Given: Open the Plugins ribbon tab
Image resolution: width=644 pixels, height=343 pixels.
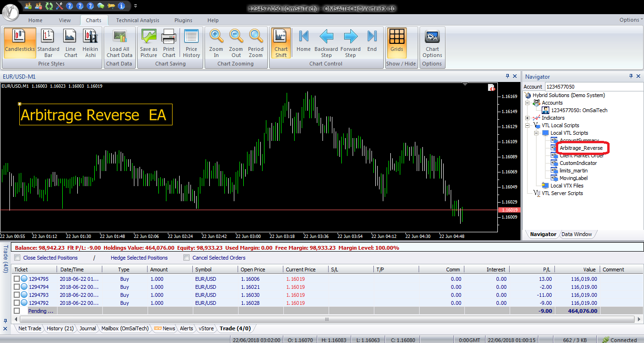Looking at the screenshot, I should click(x=183, y=20).
